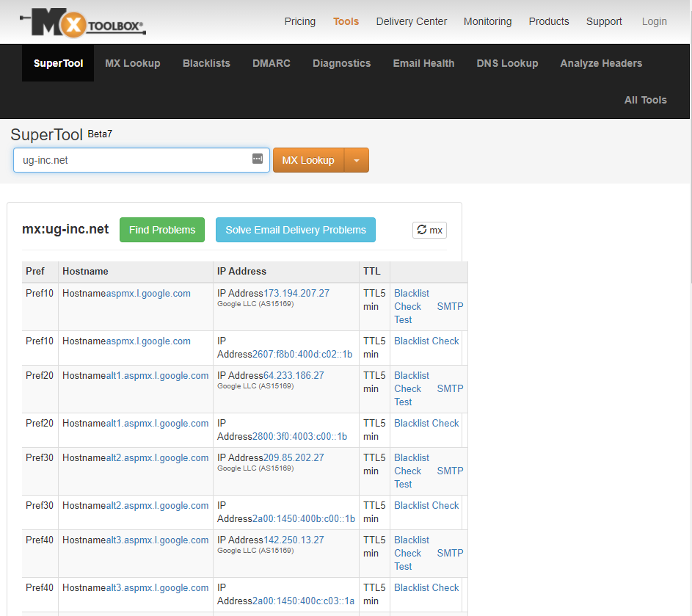
Task: Click the MX Lookup orange button
Action: [308, 160]
